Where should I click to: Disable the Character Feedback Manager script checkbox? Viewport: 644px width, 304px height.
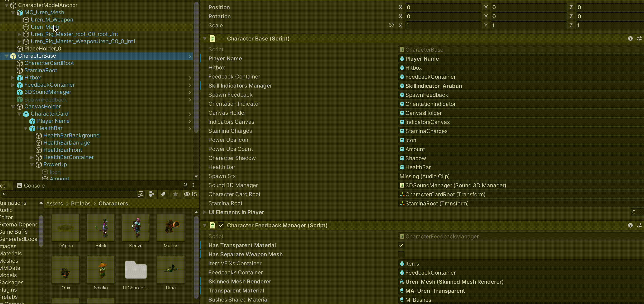coord(221,226)
